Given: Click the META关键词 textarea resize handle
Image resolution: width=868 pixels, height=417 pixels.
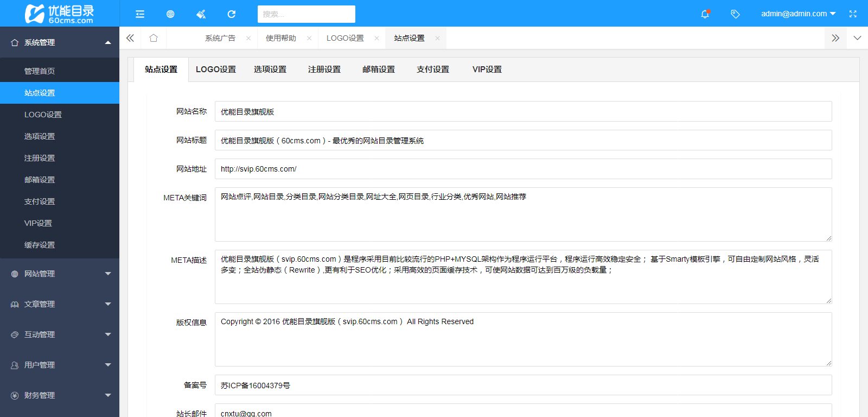Looking at the screenshot, I should click(x=829, y=238).
